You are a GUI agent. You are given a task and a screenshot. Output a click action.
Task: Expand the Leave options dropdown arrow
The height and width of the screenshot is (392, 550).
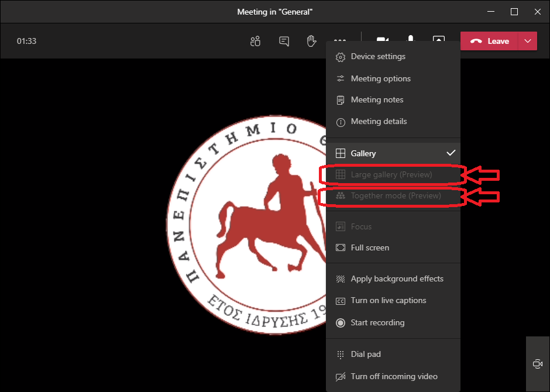pos(528,41)
